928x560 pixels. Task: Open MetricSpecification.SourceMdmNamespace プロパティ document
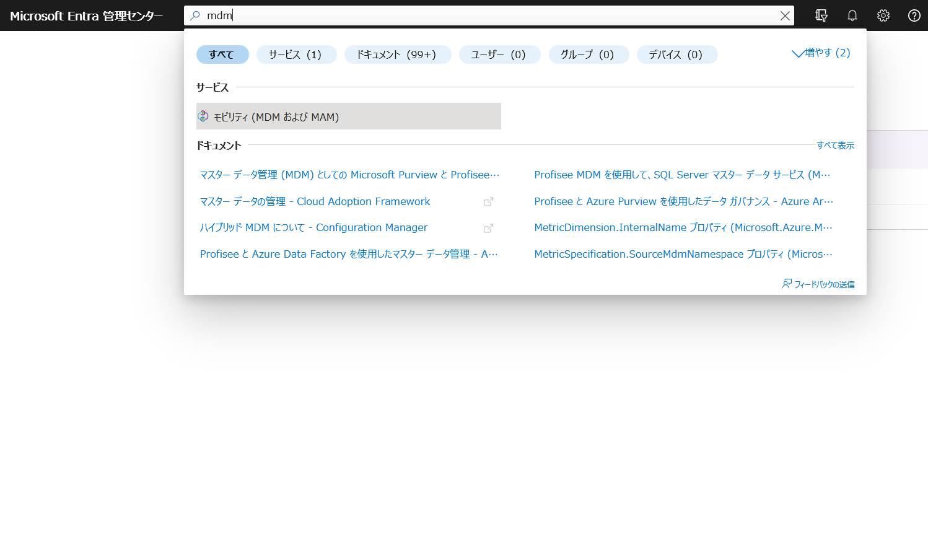point(683,254)
